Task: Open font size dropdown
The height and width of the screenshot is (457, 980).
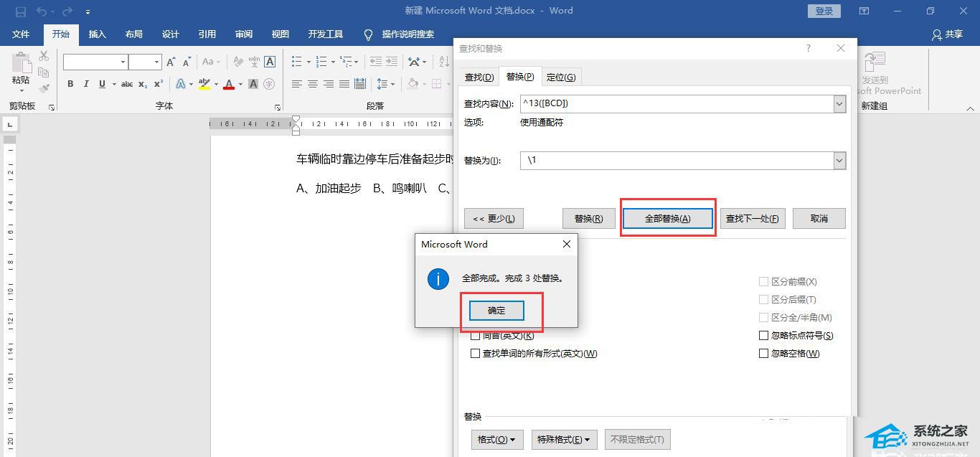Action: [x=156, y=62]
